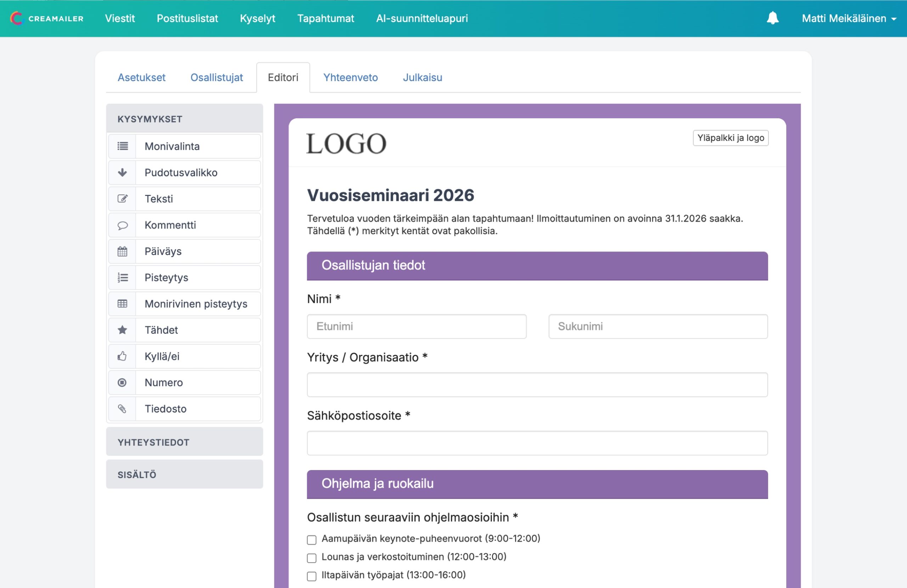Click the Monivalinta list icon
Viewport: 907px width, 588px height.
pos(122,146)
